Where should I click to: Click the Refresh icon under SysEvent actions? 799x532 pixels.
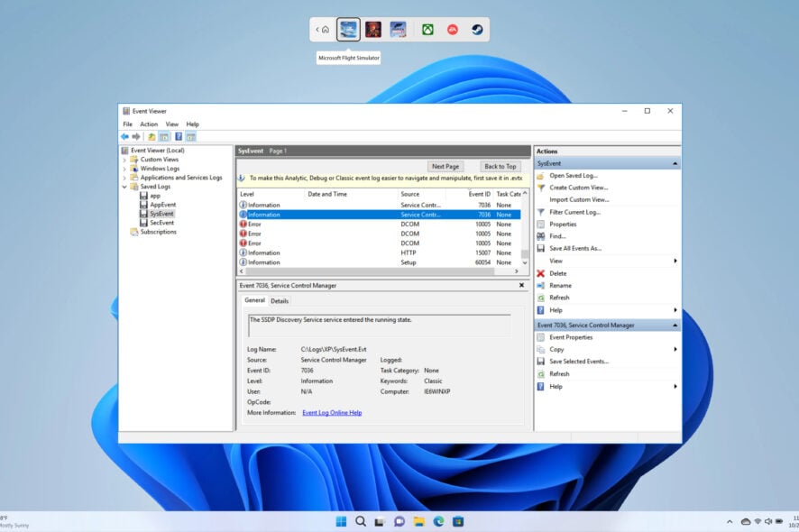click(541, 298)
